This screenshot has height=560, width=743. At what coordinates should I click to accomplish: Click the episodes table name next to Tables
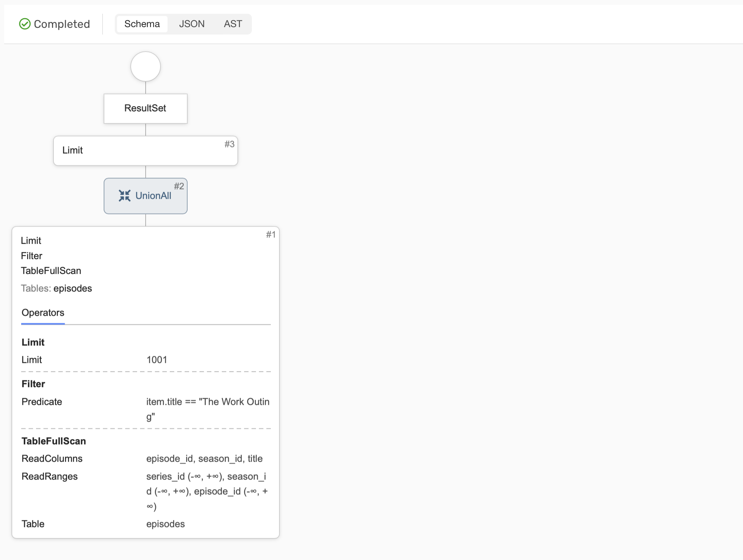[73, 289]
